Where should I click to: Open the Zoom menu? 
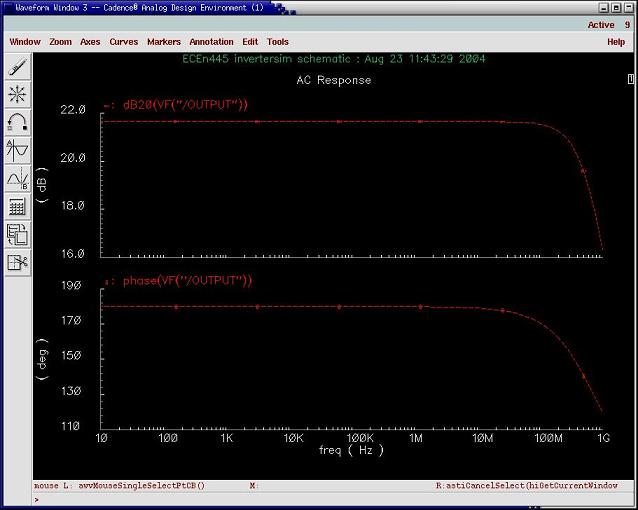[61, 42]
